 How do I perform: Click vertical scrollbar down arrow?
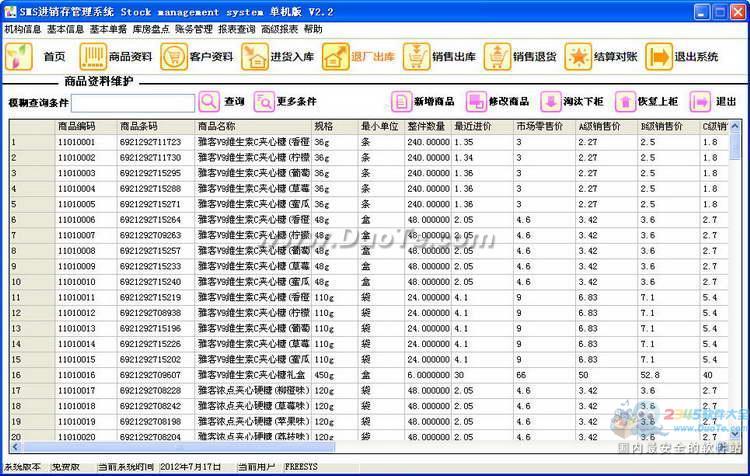click(x=735, y=434)
